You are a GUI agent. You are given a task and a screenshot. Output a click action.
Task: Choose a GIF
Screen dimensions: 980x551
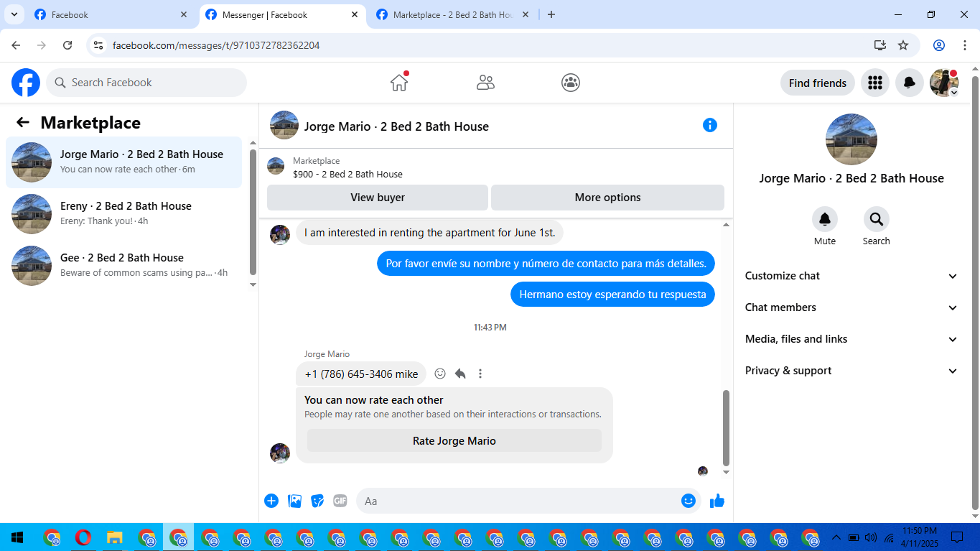pos(340,501)
